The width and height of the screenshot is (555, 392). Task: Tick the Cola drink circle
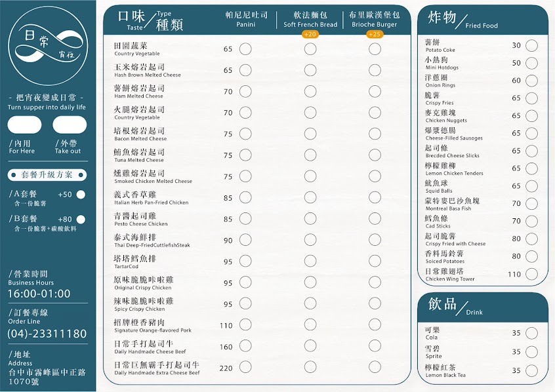click(x=531, y=333)
